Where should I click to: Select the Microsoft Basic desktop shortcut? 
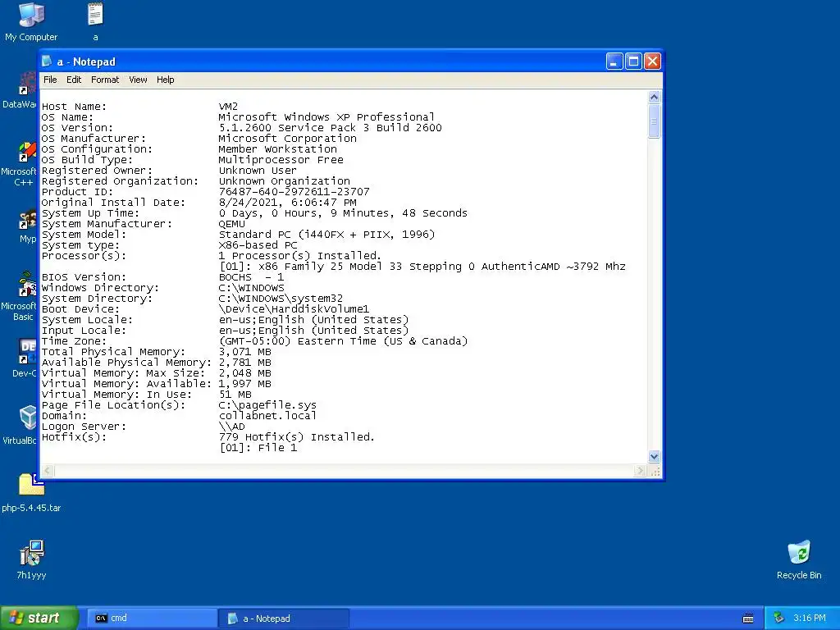(x=20, y=297)
